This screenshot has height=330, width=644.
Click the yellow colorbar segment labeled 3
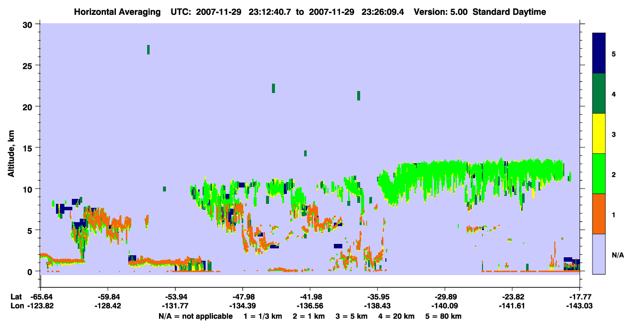599,134
